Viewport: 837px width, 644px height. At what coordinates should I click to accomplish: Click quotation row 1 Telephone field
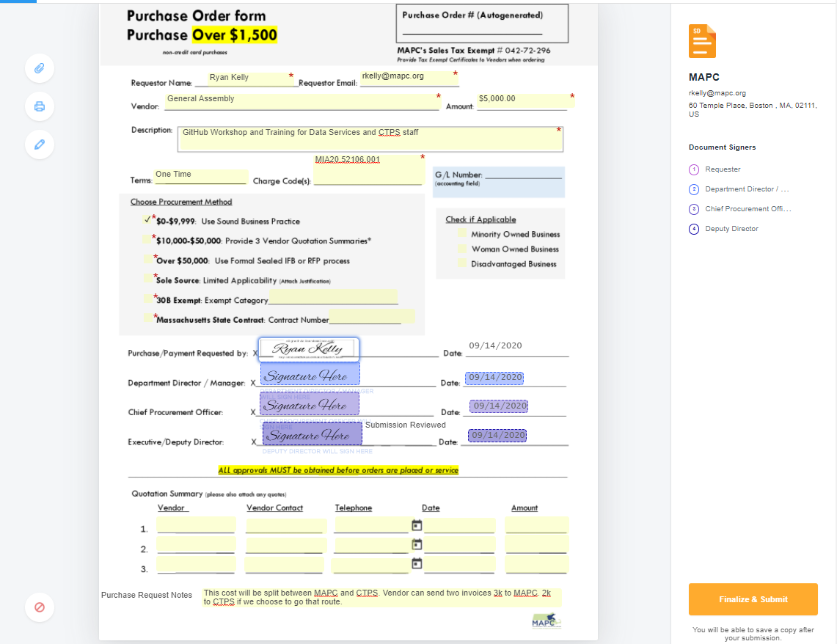pyautogui.click(x=371, y=525)
